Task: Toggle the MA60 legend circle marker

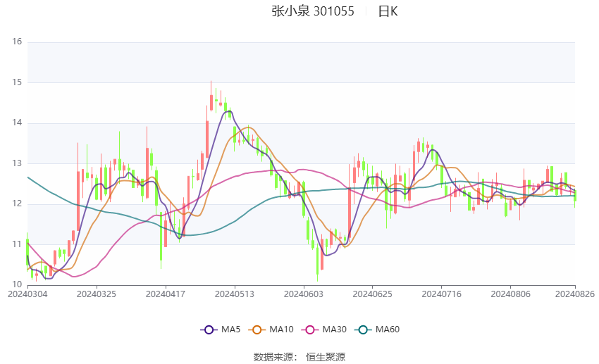Action: (363, 330)
